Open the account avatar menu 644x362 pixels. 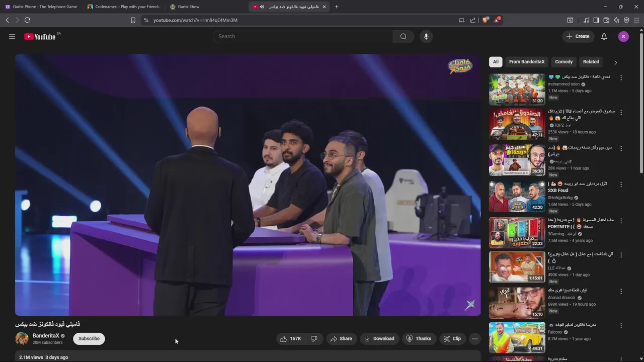[623, 36]
